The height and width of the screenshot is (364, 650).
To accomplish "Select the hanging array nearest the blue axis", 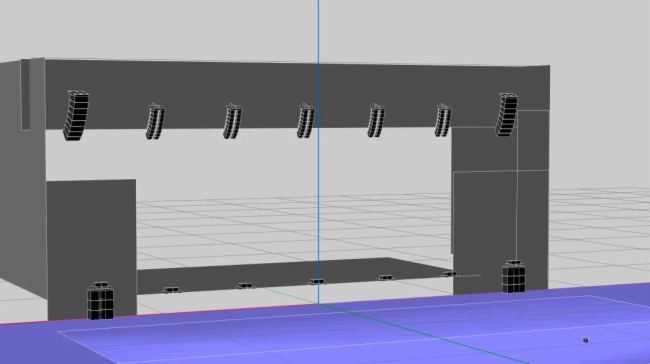I will point(306,121).
